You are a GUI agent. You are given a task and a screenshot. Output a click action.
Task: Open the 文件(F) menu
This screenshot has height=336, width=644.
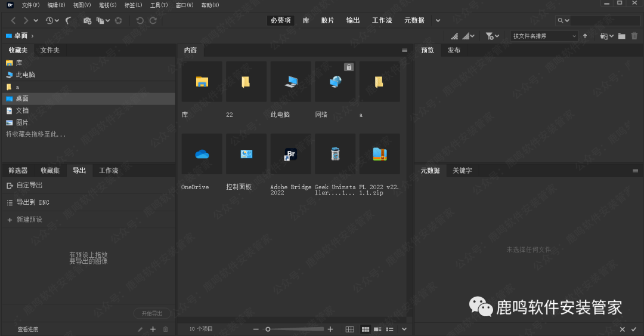point(30,5)
